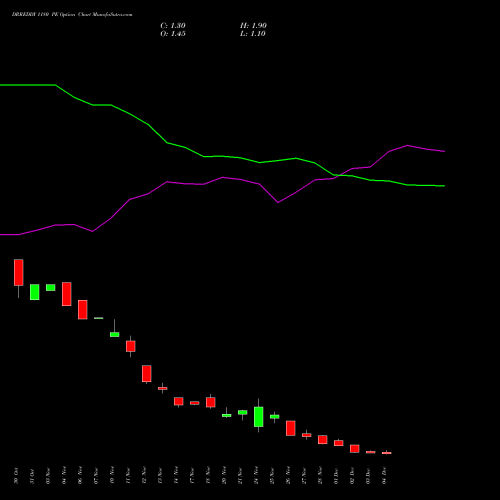Click the green candlestick above 10 Nov
Image resolution: width=500 pixels, height=500 pixels.
(115, 334)
